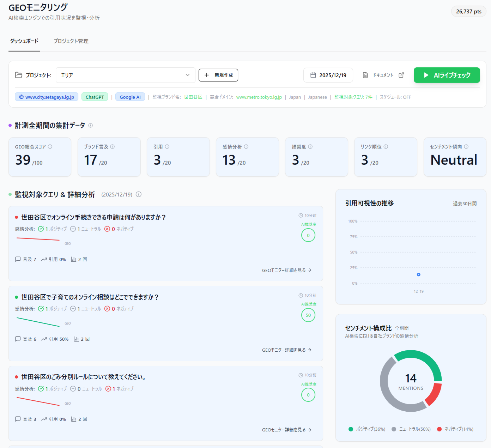Click the 過去30日間 label on the chart
This screenshot has width=491, height=448.
(x=465, y=204)
